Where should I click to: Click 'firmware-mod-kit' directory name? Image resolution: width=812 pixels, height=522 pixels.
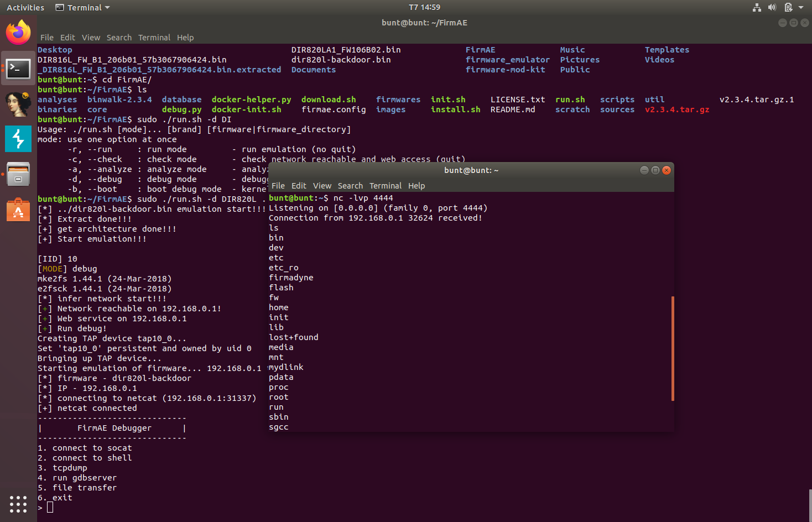[505, 70]
